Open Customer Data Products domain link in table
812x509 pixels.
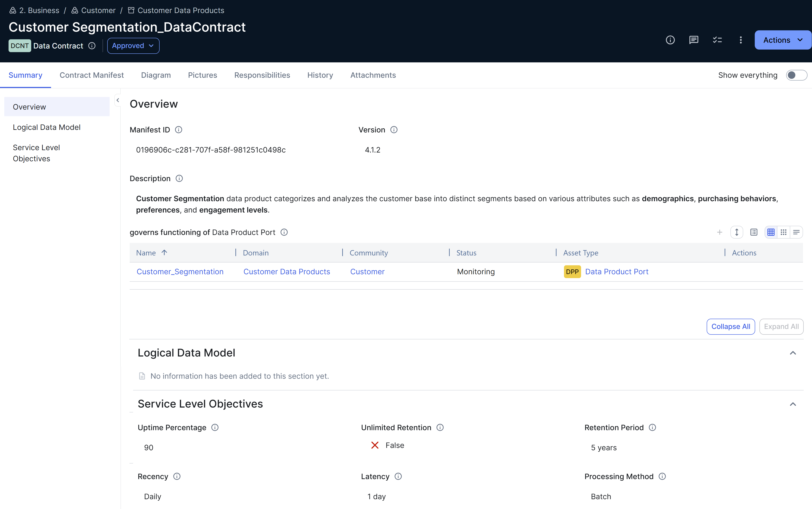point(286,272)
